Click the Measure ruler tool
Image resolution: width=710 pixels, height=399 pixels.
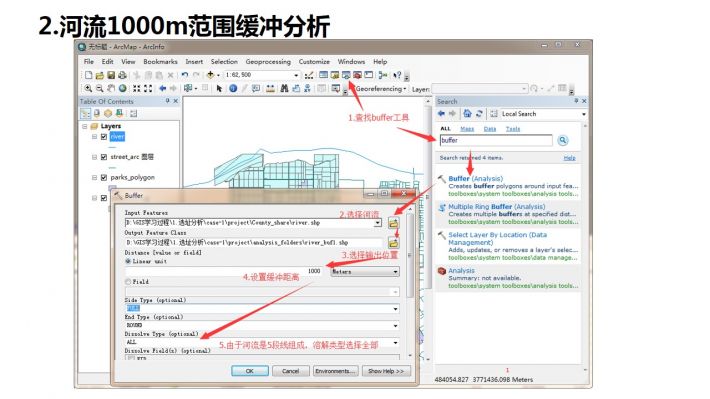270,89
